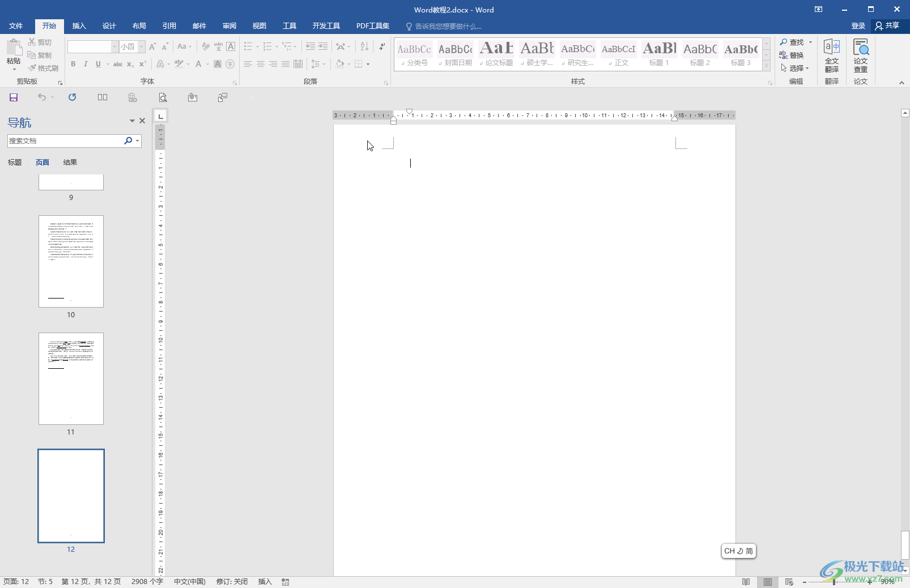Open the phonetic guide (wén) tool
Image resolution: width=910 pixels, height=588 pixels.
tap(218, 46)
